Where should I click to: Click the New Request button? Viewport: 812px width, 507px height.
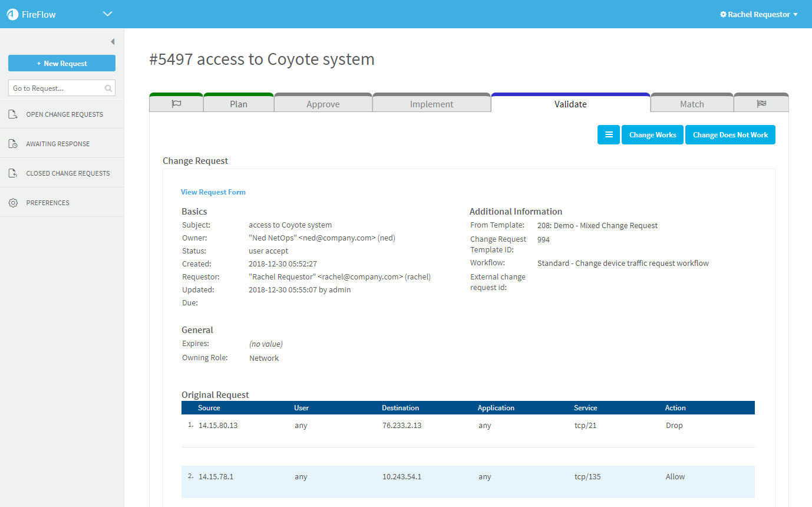(x=62, y=63)
